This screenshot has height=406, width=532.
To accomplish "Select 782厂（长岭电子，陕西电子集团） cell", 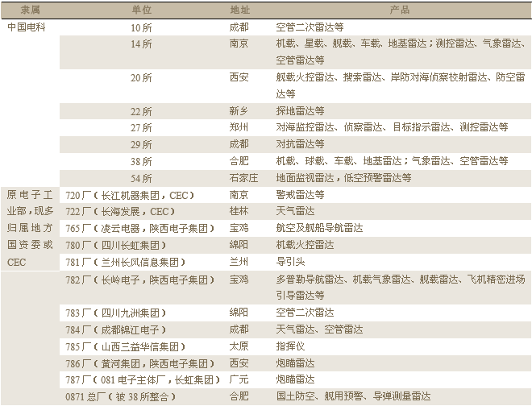I will pyautogui.click(x=139, y=280).
